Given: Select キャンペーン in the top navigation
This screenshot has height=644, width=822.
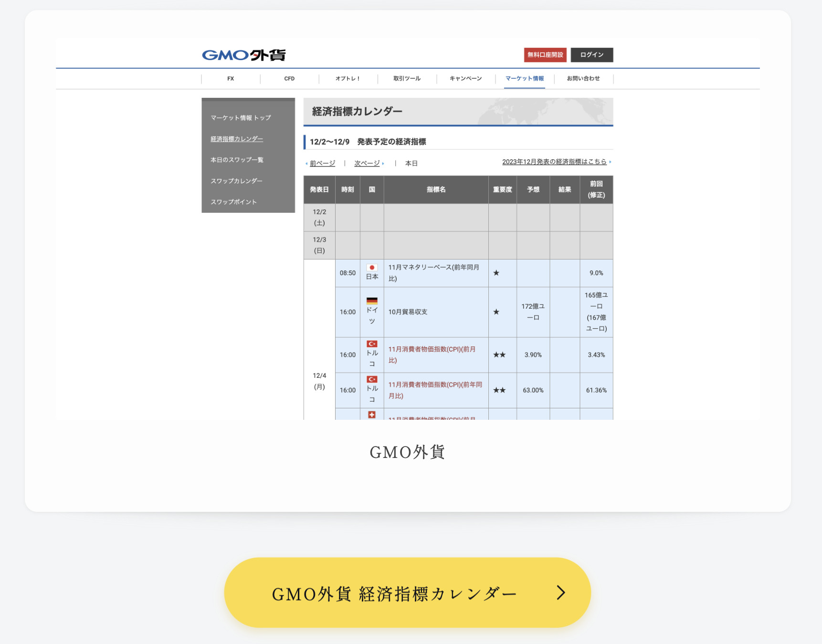Looking at the screenshot, I should 465,79.
